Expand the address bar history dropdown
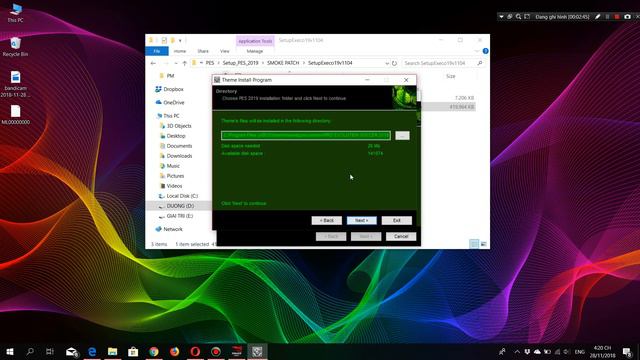The height and width of the screenshot is (360, 640). pos(387,63)
